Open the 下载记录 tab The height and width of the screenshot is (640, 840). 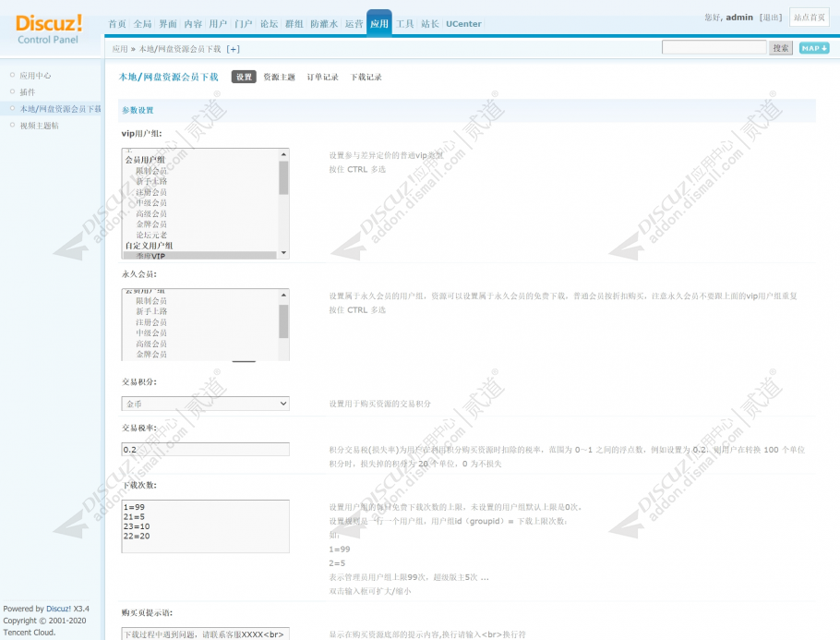coord(366,77)
